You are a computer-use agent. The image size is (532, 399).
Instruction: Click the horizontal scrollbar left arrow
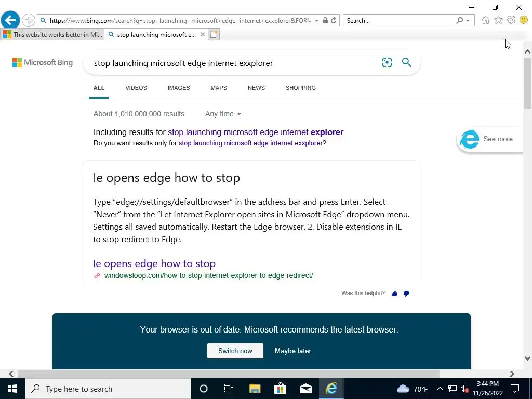point(11,374)
